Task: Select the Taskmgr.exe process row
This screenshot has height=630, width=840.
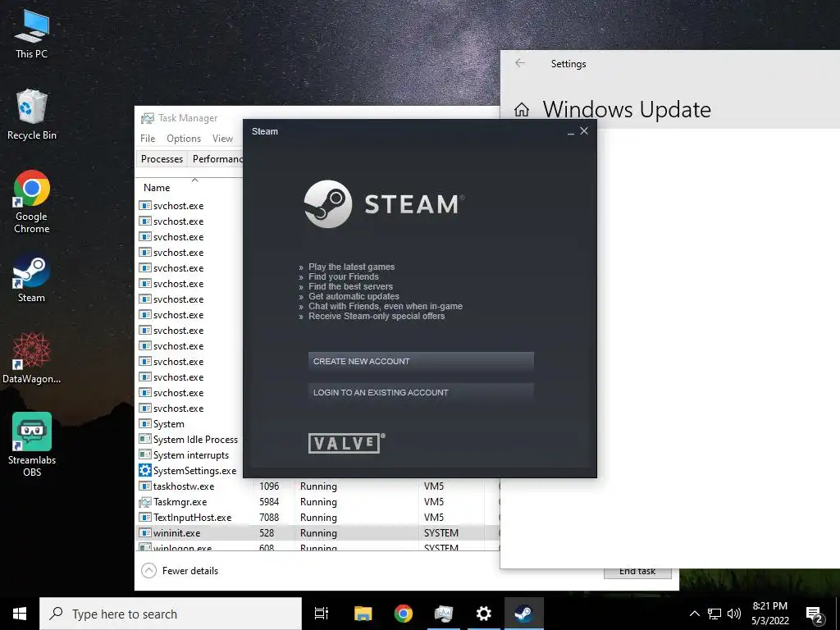Action: 318,501
